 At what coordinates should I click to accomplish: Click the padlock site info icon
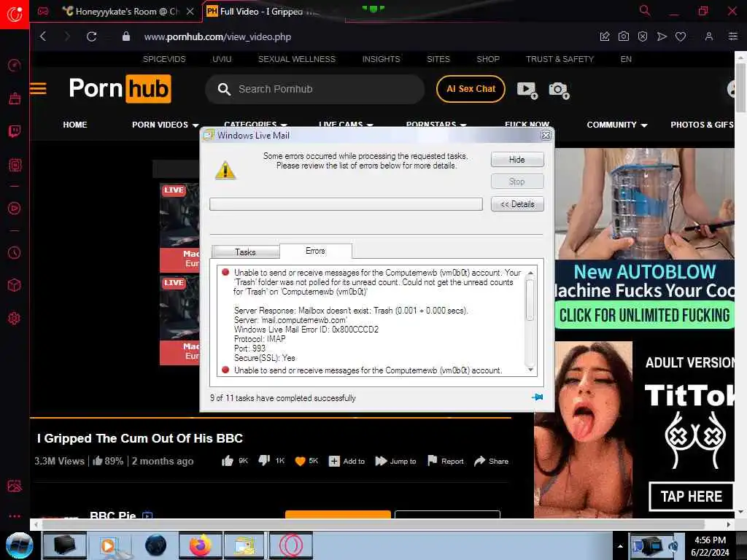[125, 36]
